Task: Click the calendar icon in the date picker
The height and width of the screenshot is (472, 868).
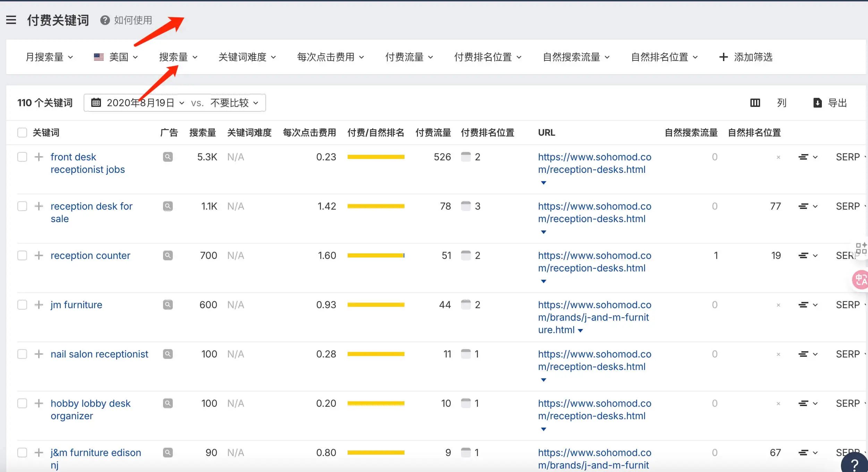Action: pos(96,103)
